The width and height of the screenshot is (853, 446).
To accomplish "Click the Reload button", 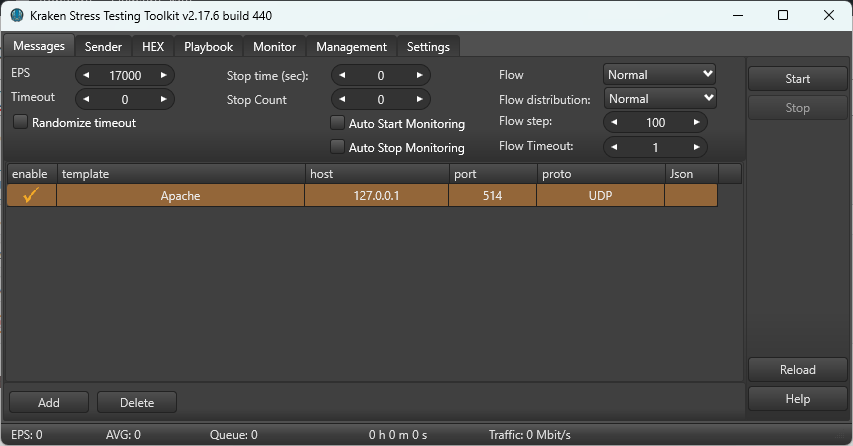I will point(798,370).
